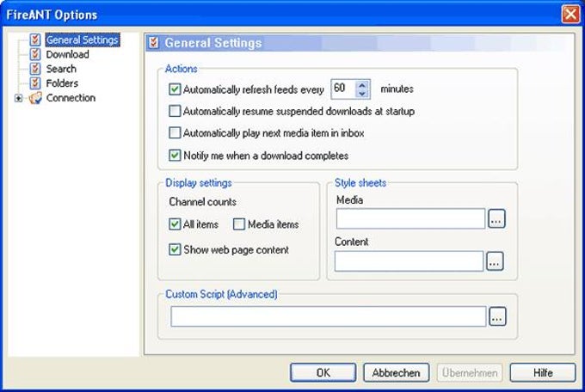Click the Content style sheet field
Viewport: 585px width, 392px height.
click(x=409, y=261)
